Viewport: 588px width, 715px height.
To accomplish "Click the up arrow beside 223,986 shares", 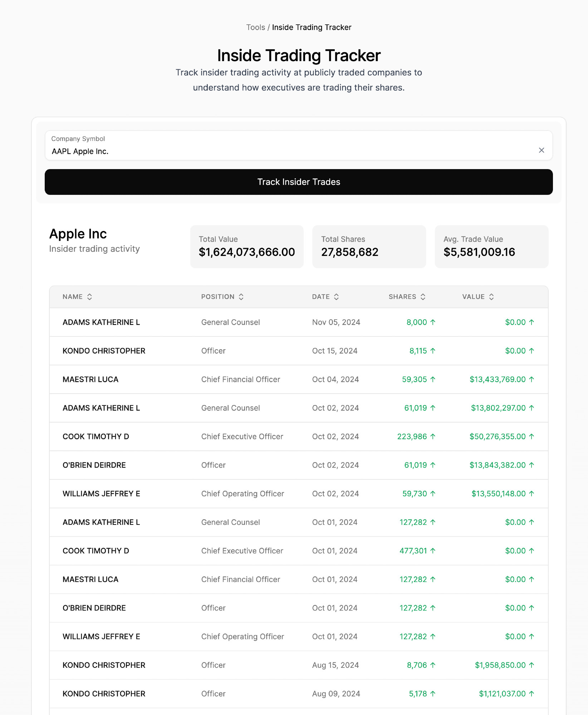I will tap(433, 437).
